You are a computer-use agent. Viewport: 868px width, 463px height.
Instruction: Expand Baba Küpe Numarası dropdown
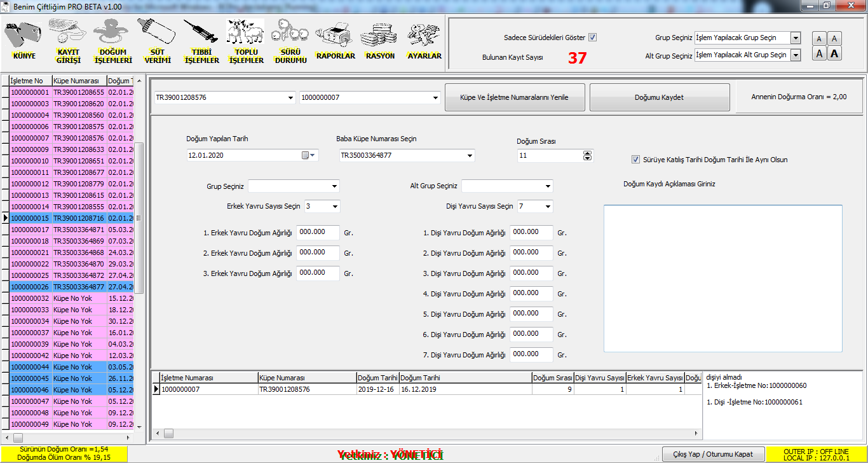[x=470, y=156]
